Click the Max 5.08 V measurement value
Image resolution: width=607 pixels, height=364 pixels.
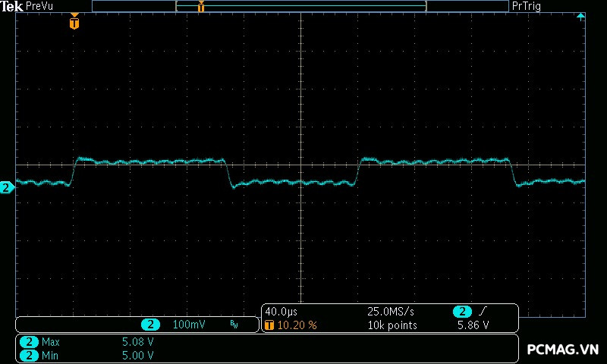tap(137, 342)
